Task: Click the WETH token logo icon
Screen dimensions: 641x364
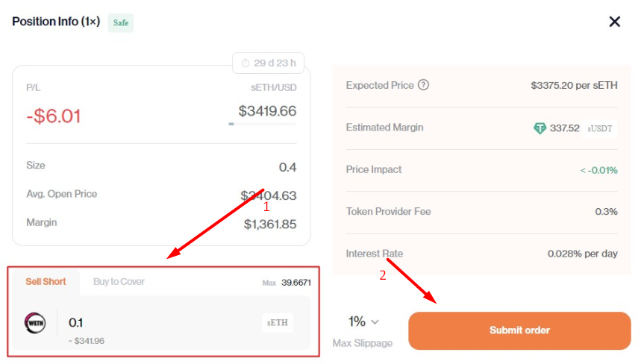Action: (x=35, y=323)
